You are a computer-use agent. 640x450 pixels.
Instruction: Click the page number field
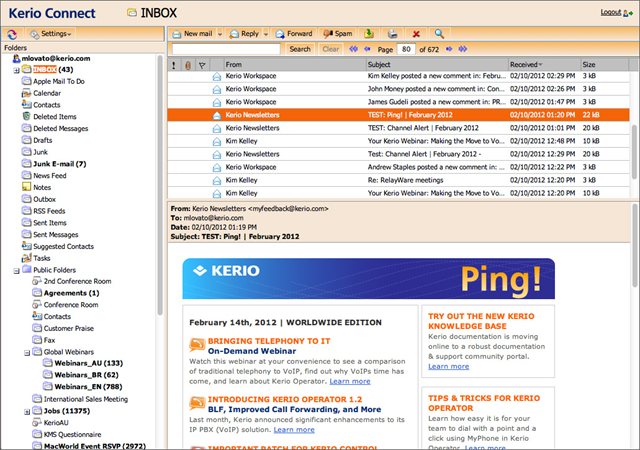(x=406, y=49)
